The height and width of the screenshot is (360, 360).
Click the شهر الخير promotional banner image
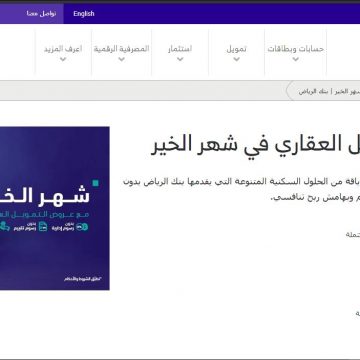[55, 208]
